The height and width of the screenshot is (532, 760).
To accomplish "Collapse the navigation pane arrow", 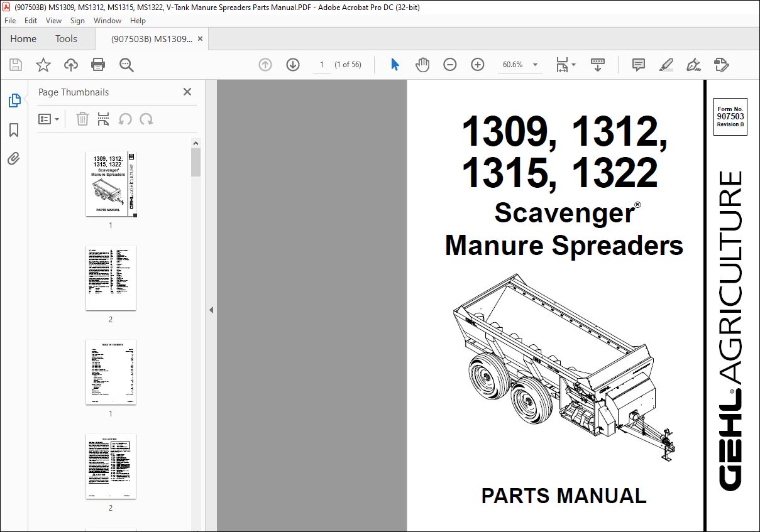I will click(211, 310).
